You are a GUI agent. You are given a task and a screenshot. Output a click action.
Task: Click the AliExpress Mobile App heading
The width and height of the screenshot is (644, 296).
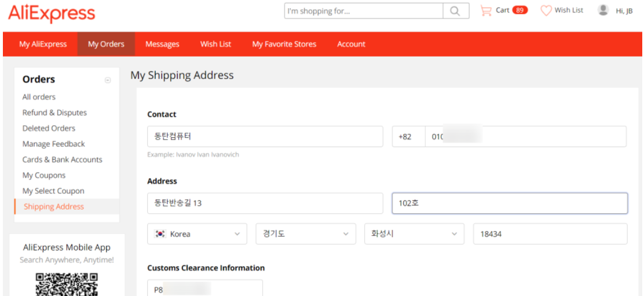click(67, 247)
